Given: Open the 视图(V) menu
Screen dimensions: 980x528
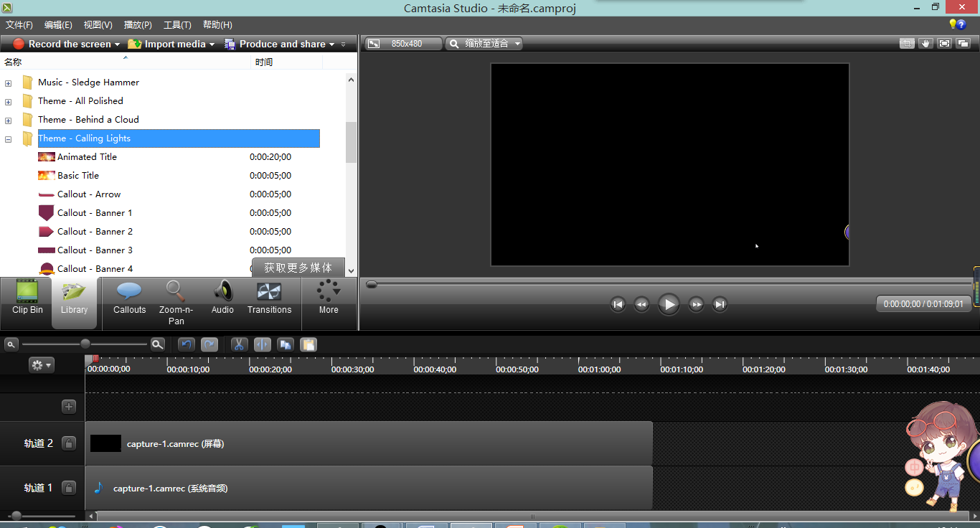Looking at the screenshot, I should [98, 25].
